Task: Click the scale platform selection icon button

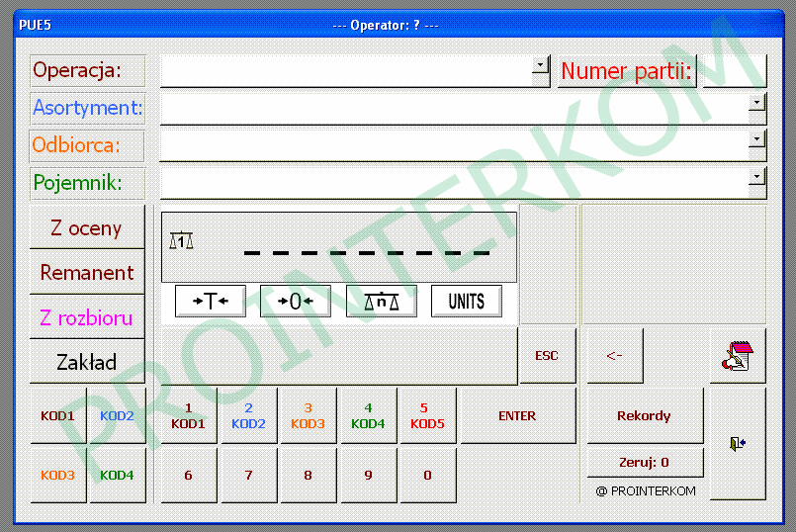Action: point(381,302)
